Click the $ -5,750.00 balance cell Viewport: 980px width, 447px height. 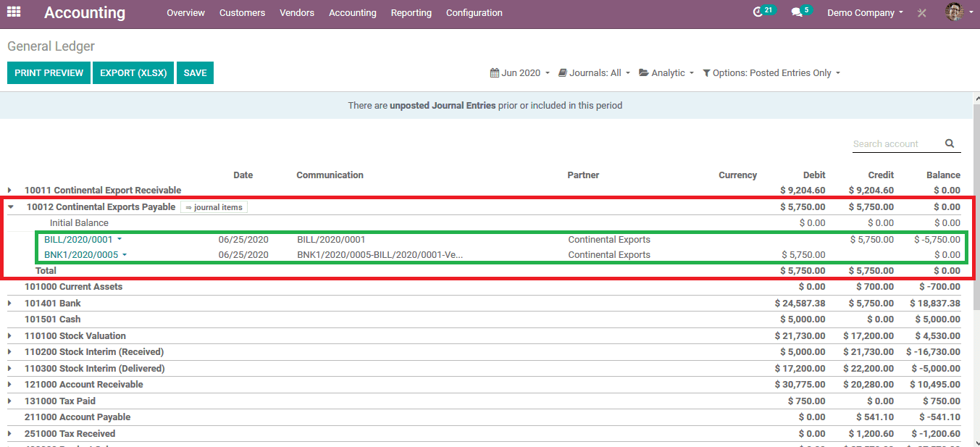point(937,239)
